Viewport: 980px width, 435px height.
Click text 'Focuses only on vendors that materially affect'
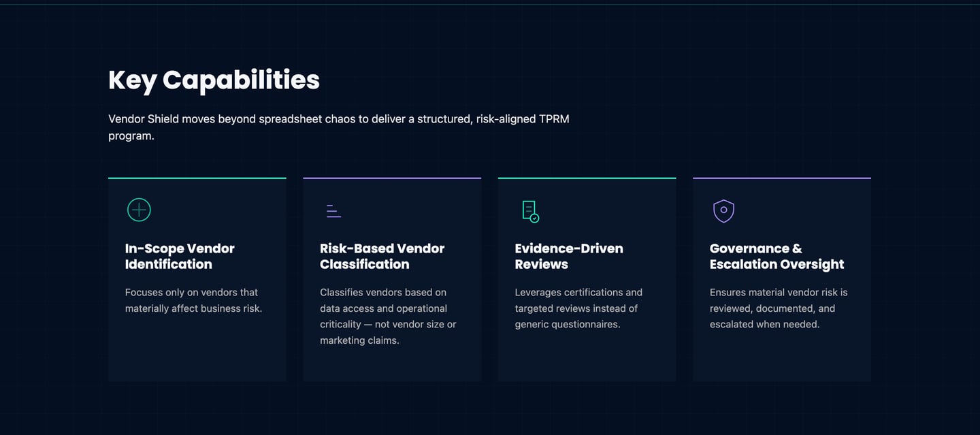click(193, 300)
